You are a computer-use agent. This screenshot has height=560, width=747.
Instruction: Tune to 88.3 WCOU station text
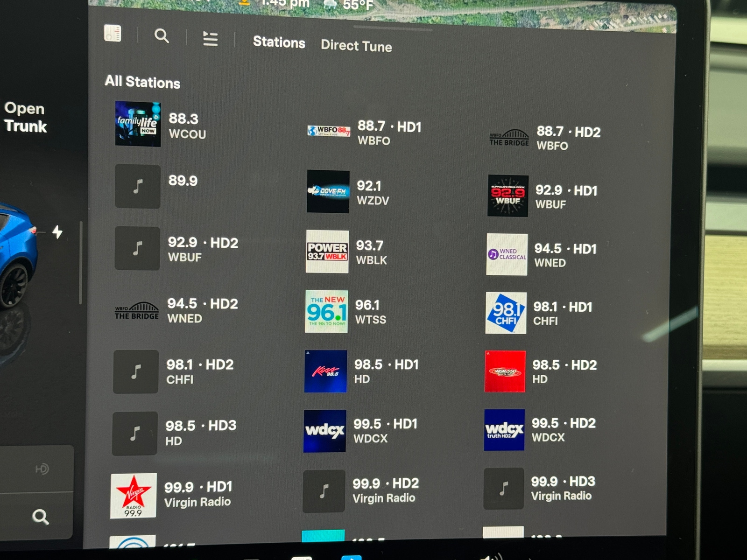[187, 126]
